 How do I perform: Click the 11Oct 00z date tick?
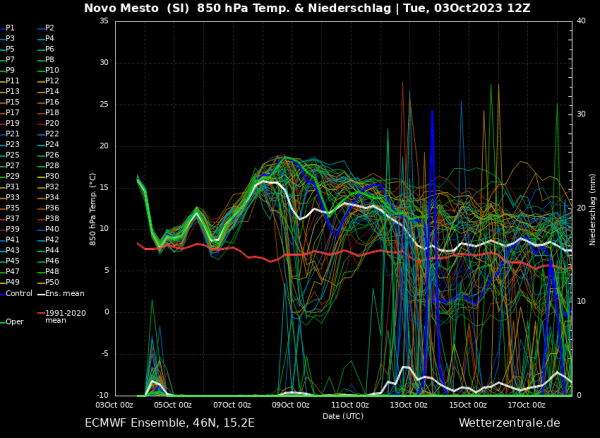(350, 405)
